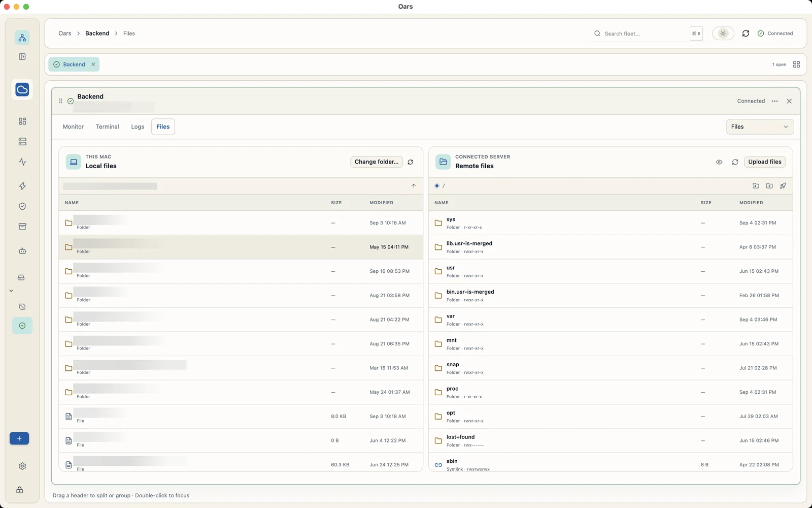Open the fleet network topology icon

[22, 38]
